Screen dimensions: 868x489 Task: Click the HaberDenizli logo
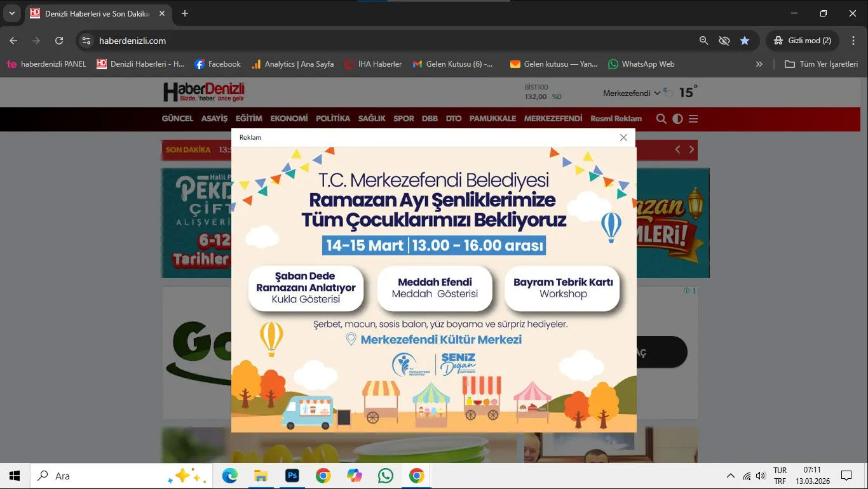pos(203,92)
